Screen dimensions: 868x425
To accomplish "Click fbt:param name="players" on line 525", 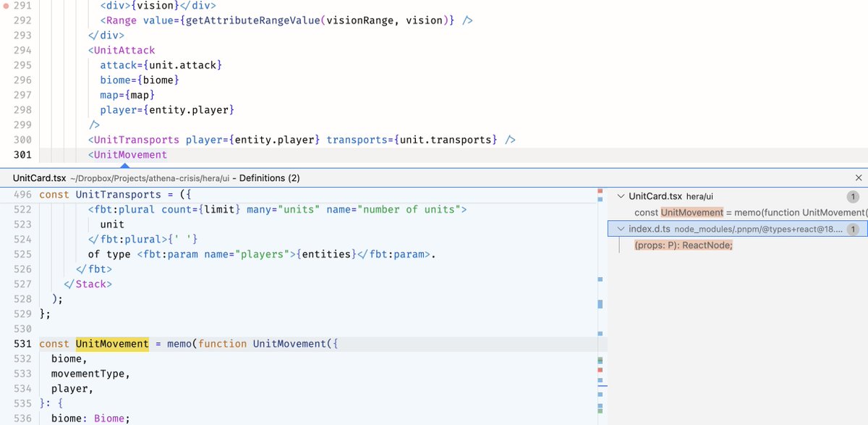I will click(x=218, y=254).
